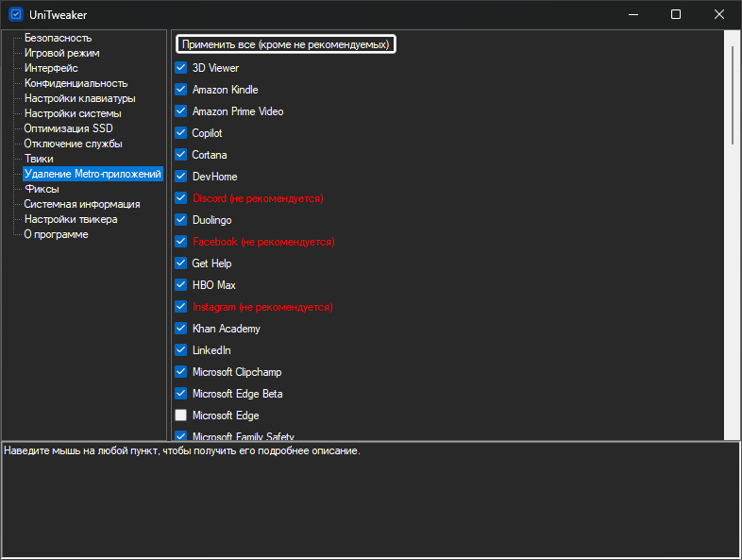Uncheck the Duolingo checkbox

(x=181, y=220)
